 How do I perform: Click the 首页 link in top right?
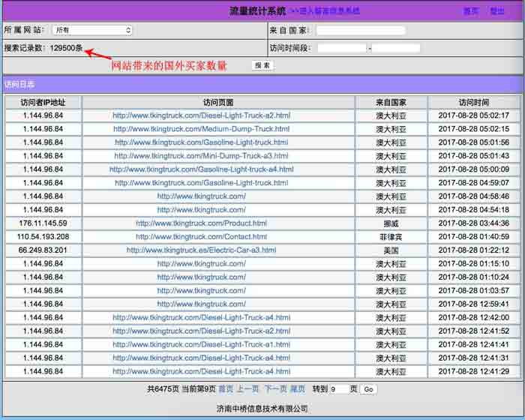pyautogui.click(x=470, y=11)
